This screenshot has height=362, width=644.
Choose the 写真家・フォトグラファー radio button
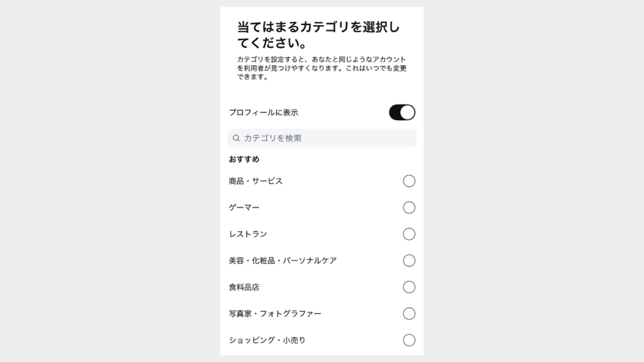point(409,314)
